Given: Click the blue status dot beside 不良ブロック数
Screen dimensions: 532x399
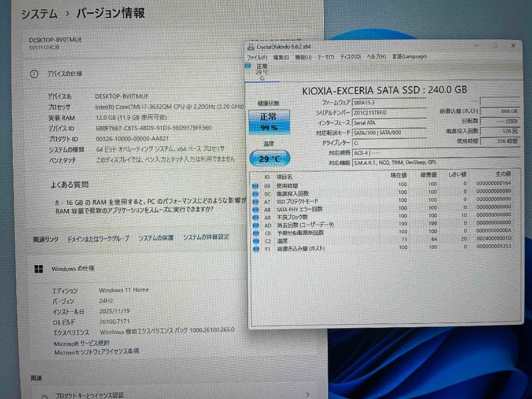Looking at the screenshot, I should point(256,217).
